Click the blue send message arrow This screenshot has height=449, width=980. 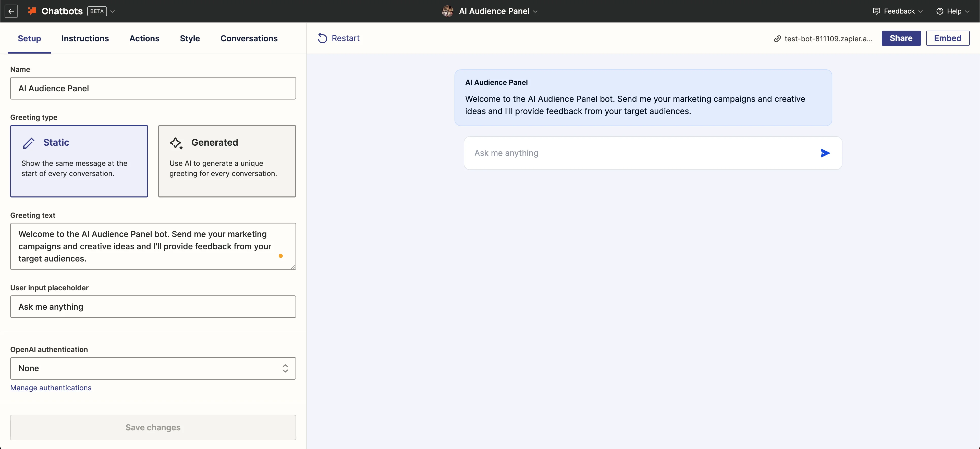[825, 153]
